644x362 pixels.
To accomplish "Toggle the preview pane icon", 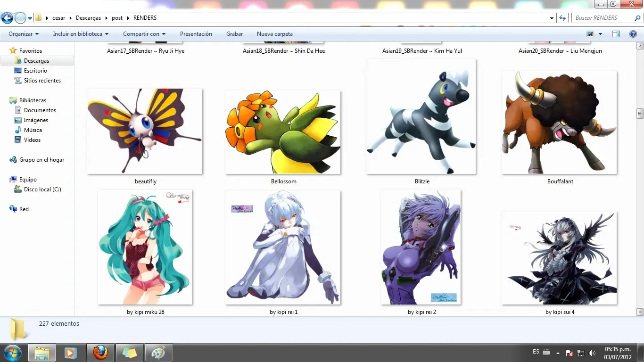I will [x=616, y=34].
